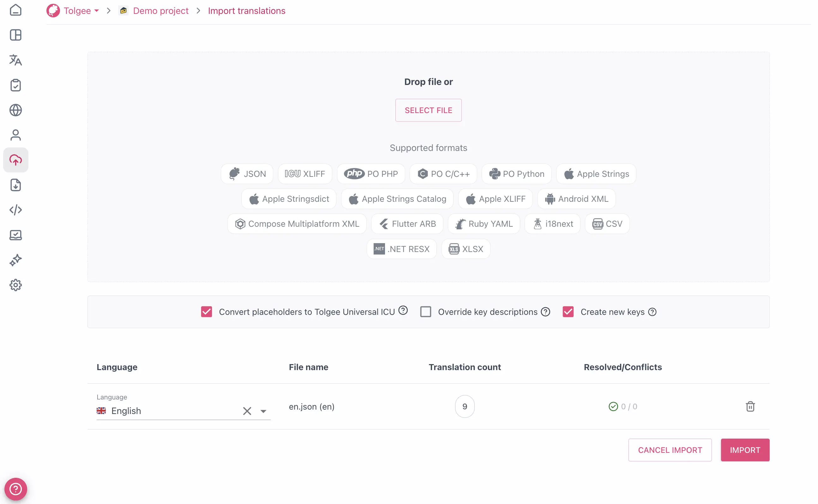
Task: Delete the en.json file with trash icon
Action: click(750, 406)
